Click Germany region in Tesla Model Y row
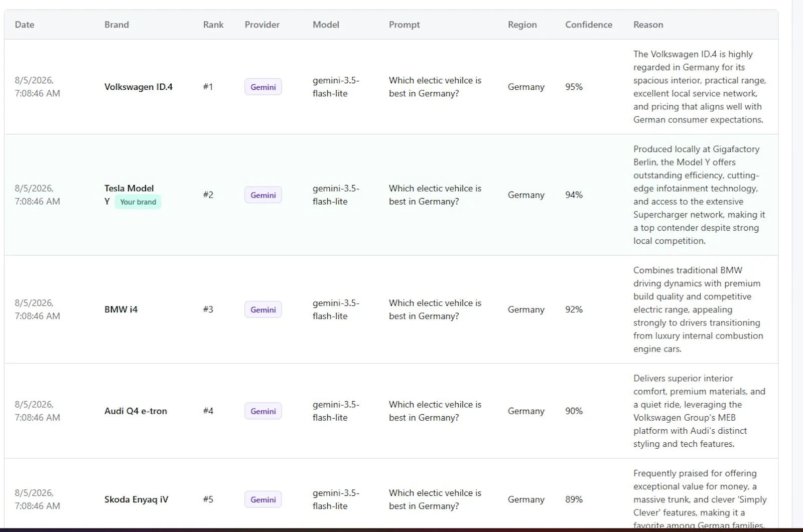The image size is (803, 532). coord(526,195)
